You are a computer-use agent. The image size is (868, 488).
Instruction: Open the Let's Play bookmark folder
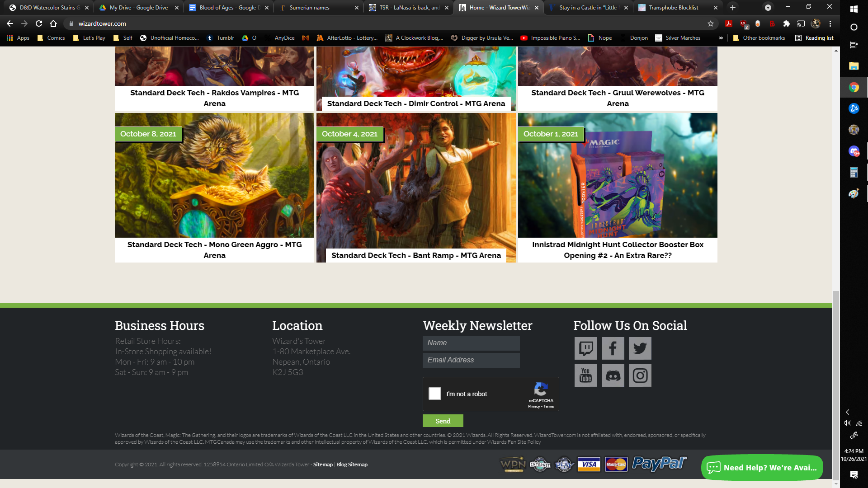coord(89,38)
